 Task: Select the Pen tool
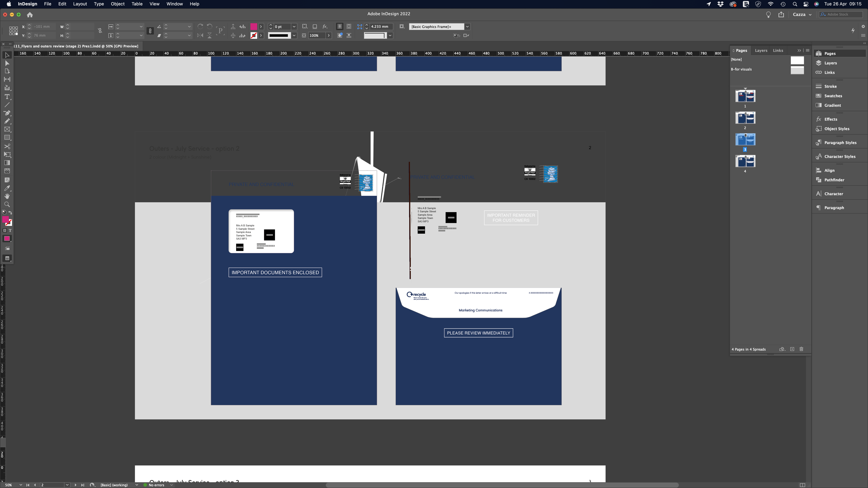click(7, 113)
